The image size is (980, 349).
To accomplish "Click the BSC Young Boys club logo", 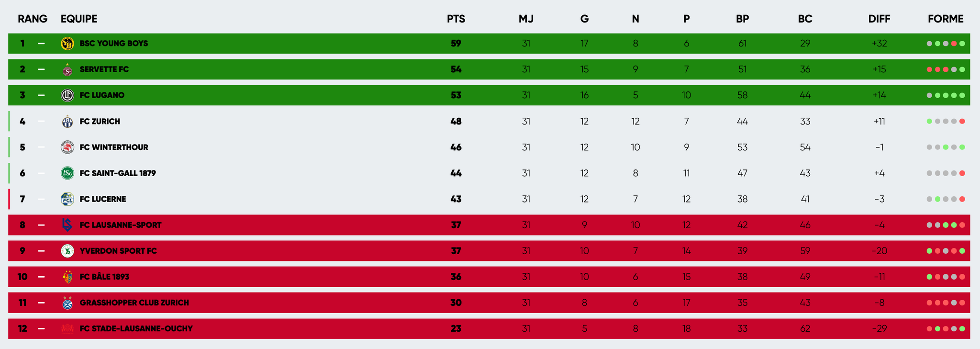I will [x=67, y=44].
